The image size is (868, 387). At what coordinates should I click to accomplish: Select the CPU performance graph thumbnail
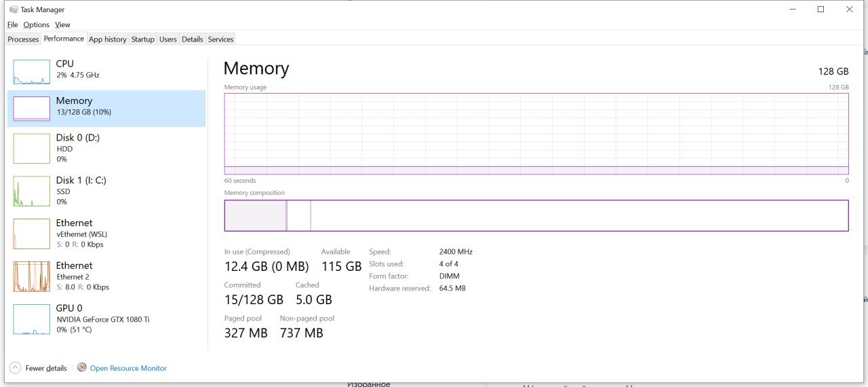(x=32, y=72)
